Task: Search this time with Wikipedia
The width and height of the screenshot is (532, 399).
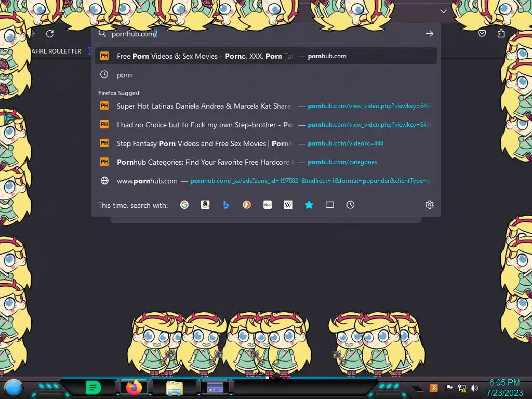Action: (288, 205)
